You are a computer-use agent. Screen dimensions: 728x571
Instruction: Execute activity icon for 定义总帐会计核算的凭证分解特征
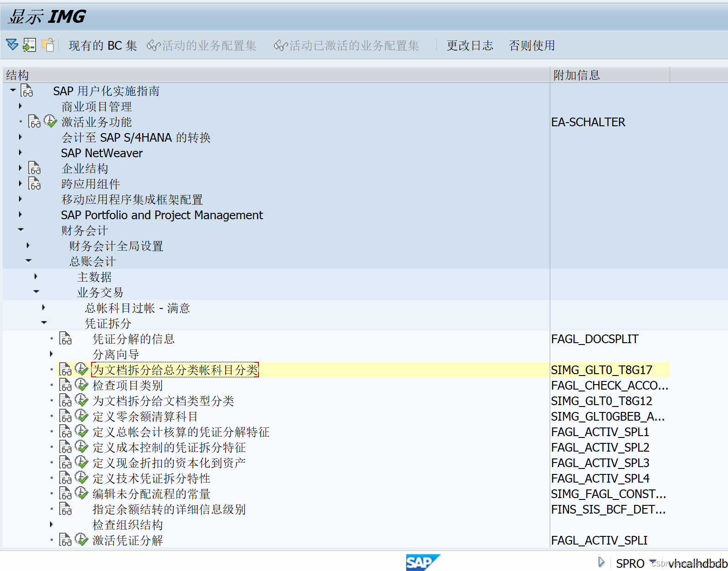click(x=81, y=432)
